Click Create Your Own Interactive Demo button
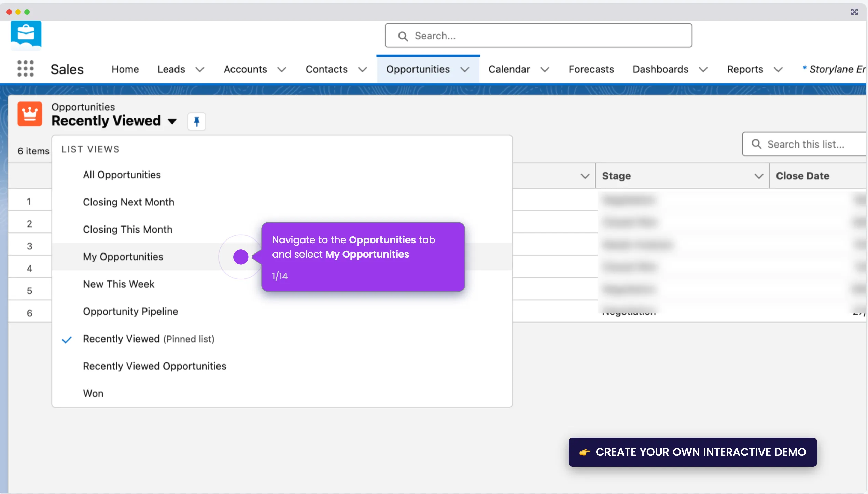Viewport: 868px width, 494px height. point(692,452)
